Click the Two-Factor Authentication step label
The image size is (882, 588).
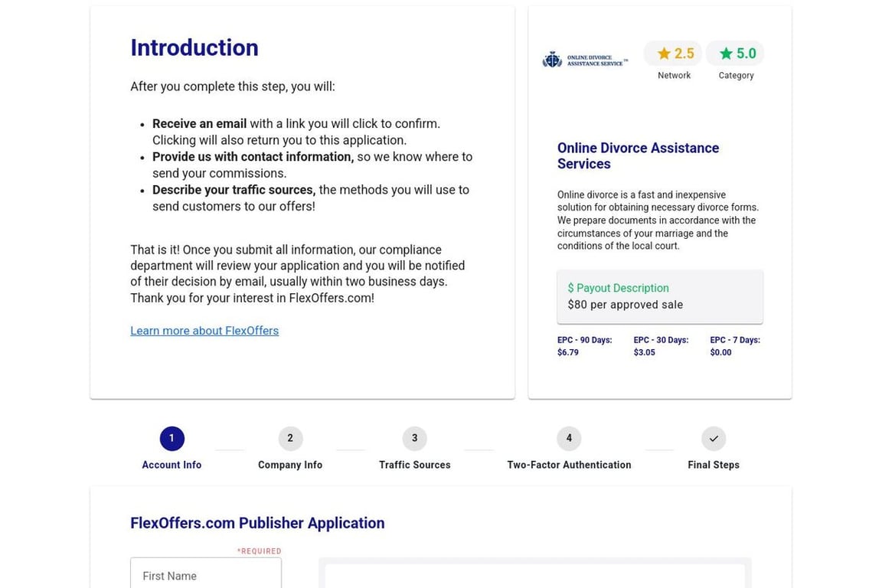point(569,465)
